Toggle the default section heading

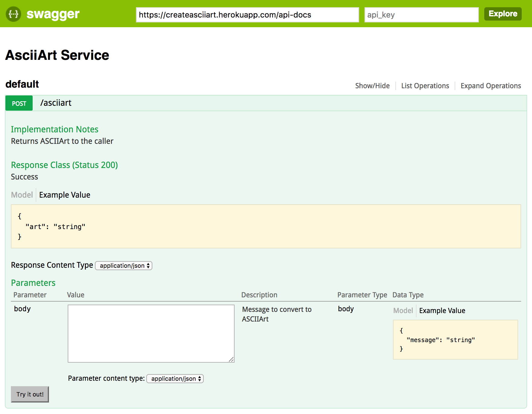(22, 84)
